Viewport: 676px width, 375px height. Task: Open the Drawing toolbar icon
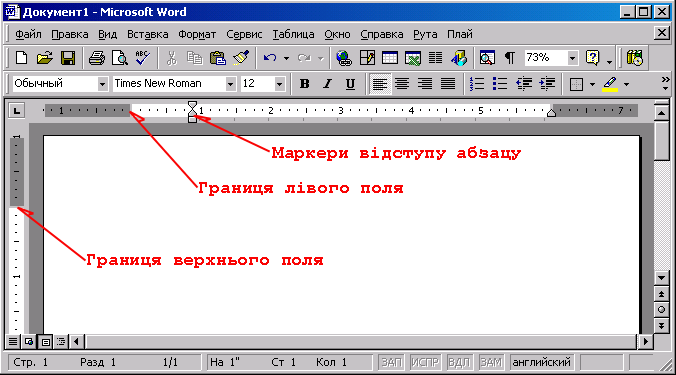[x=459, y=58]
